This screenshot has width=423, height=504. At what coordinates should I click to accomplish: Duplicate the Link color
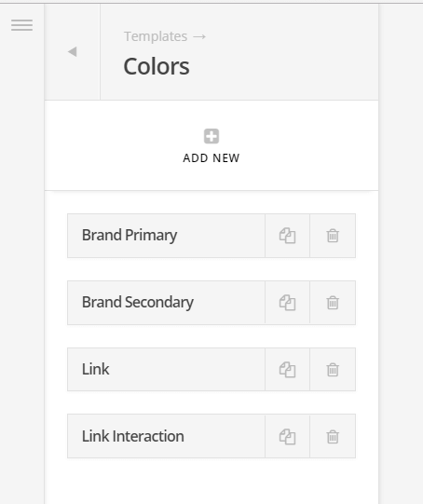point(287,369)
